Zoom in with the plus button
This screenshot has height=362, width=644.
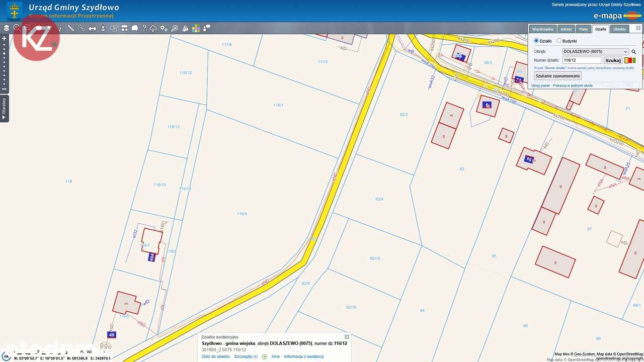coord(4,38)
